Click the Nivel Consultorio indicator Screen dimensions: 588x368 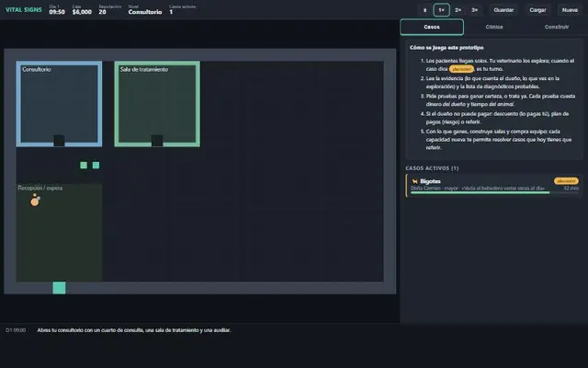click(x=145, y=10)
